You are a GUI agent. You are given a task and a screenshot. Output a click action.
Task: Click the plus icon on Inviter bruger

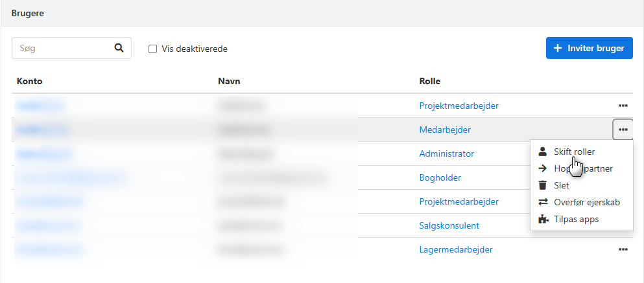(558, 48)
